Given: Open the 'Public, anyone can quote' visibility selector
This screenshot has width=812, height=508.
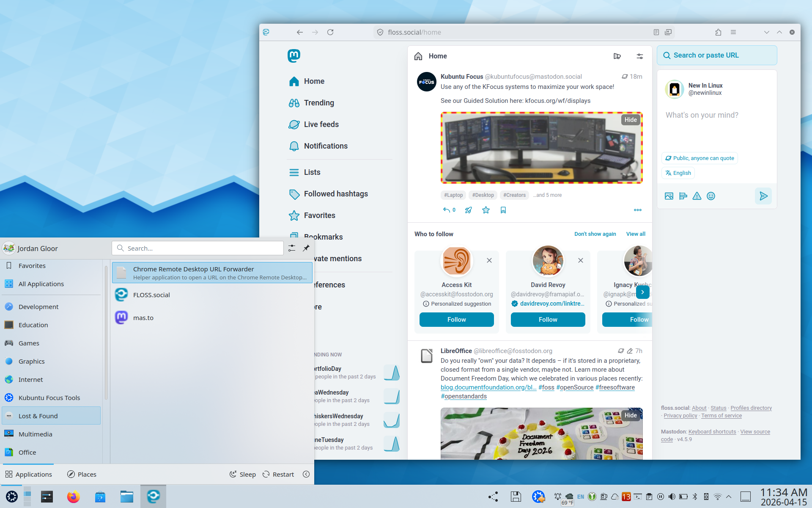Looking at the screenshot, I should tap(699, 158).
